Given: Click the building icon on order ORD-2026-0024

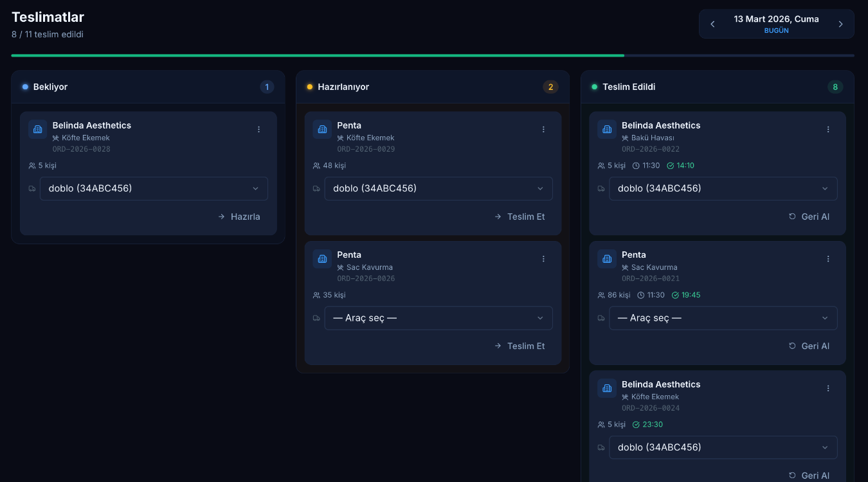Looking at the screenshot, I should pos(607,388).
